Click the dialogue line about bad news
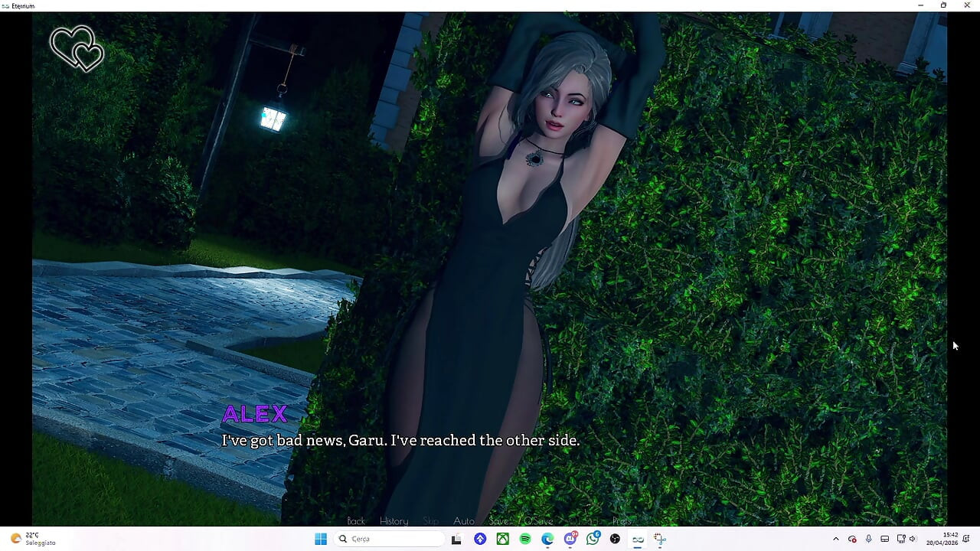 coord(400,441)
